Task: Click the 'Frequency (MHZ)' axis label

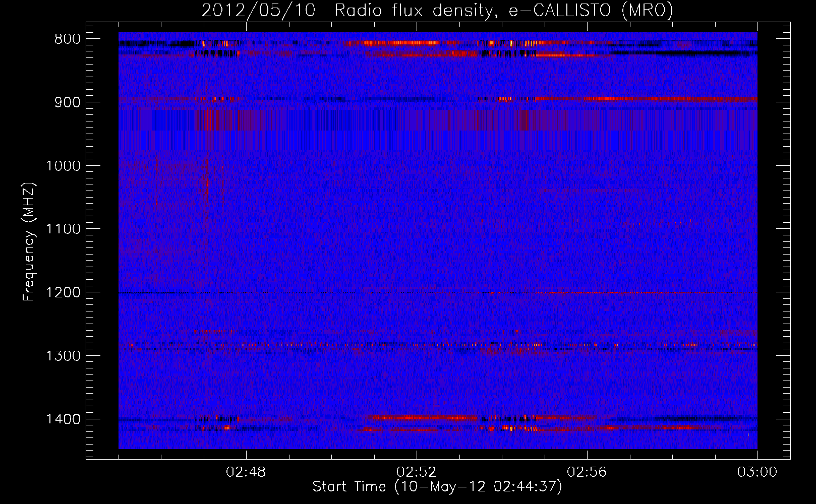Action: point(29,242)
